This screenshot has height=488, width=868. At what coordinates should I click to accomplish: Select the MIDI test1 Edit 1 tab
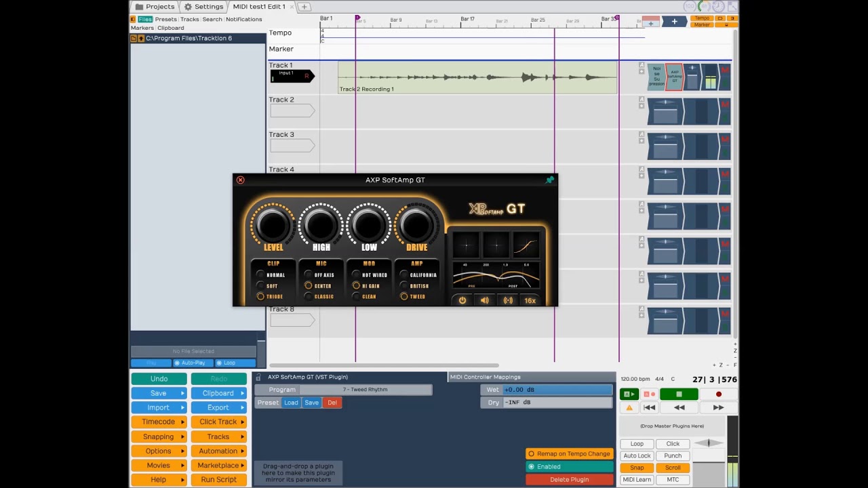pos(261,6)
